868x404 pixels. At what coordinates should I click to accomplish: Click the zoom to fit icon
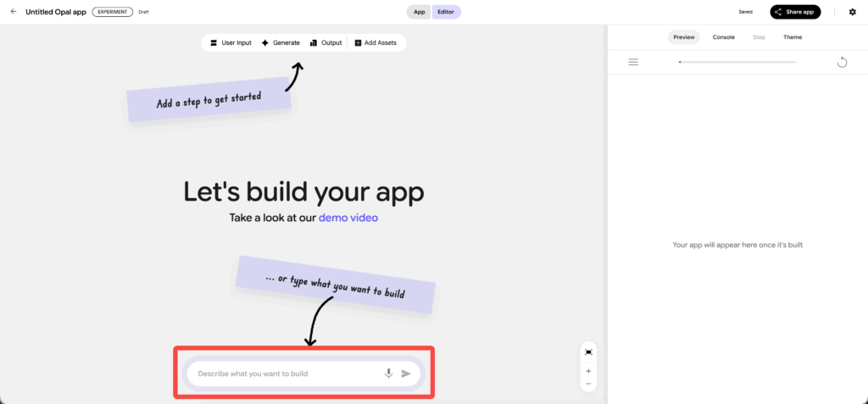pos(588,351)
